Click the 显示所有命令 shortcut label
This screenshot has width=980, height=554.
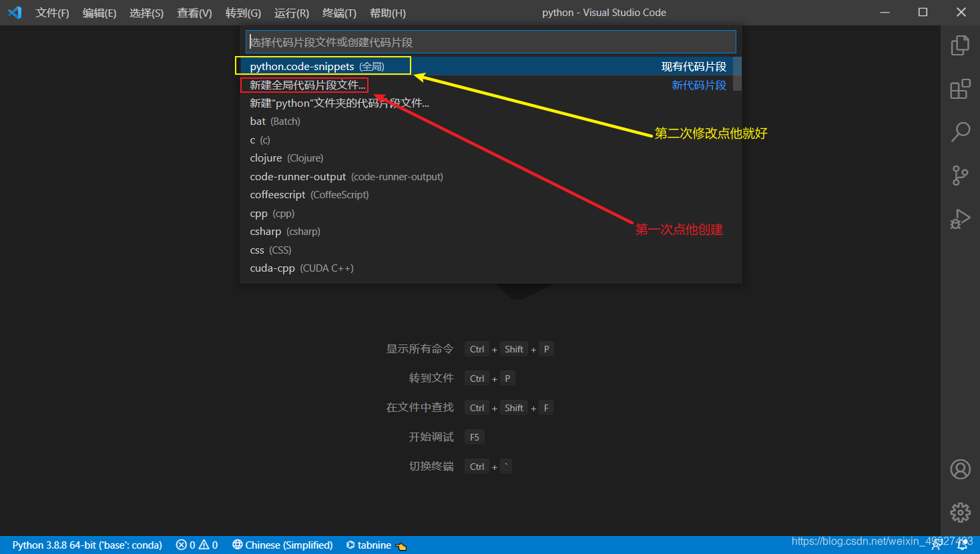coord(420,349)
